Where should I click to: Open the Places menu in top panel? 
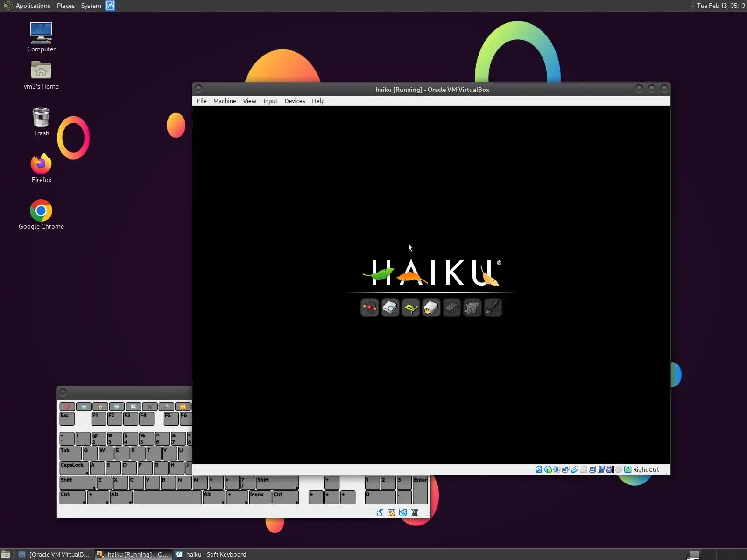(x=66, y=6)
